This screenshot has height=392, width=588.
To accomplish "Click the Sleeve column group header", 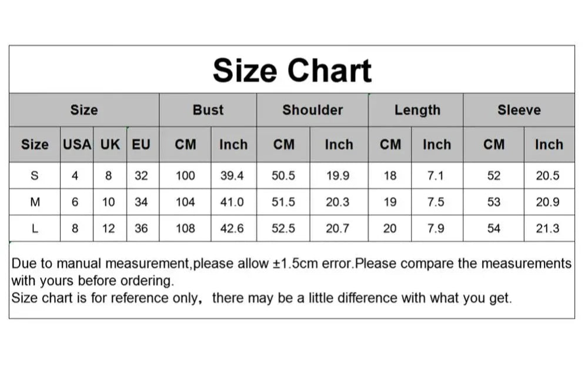I will point(519,110).
